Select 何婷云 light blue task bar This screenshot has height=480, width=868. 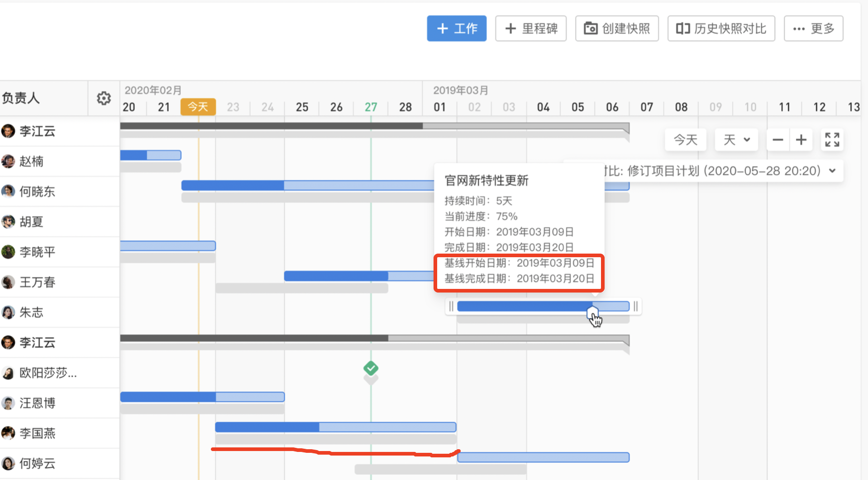(x=543, y=457)
